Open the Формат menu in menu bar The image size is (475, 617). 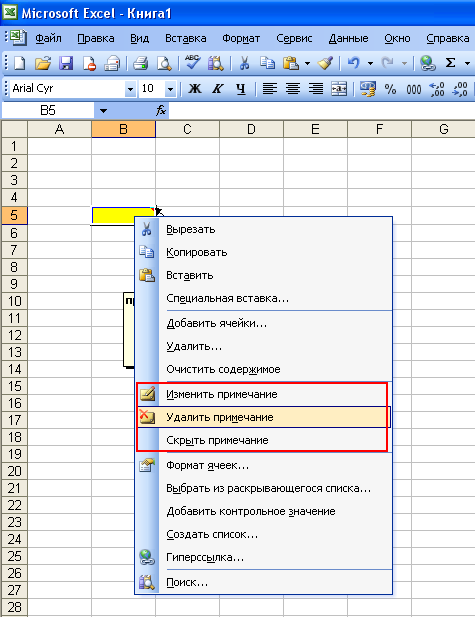[241, 38]
